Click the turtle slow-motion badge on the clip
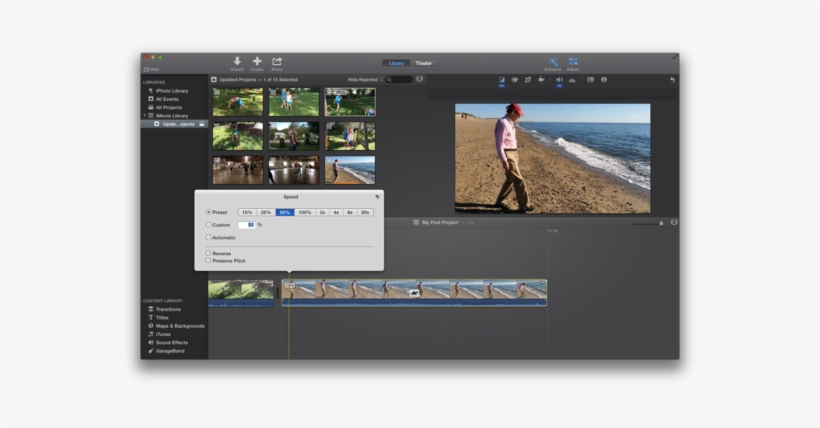The image size is (820, 428). point(415,293)
